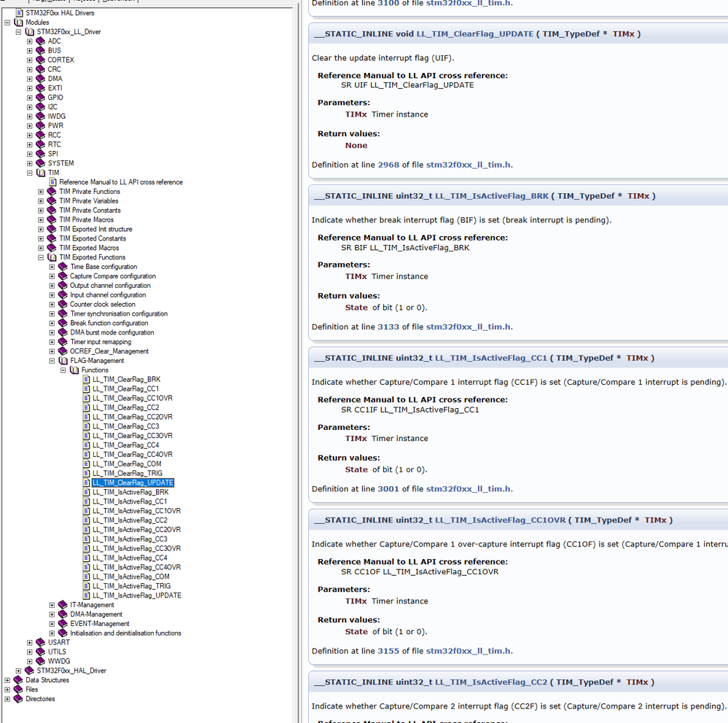Select LL_TIM_IsActiveFlag_CC2OVR in the tree

(x=136, y=530)
